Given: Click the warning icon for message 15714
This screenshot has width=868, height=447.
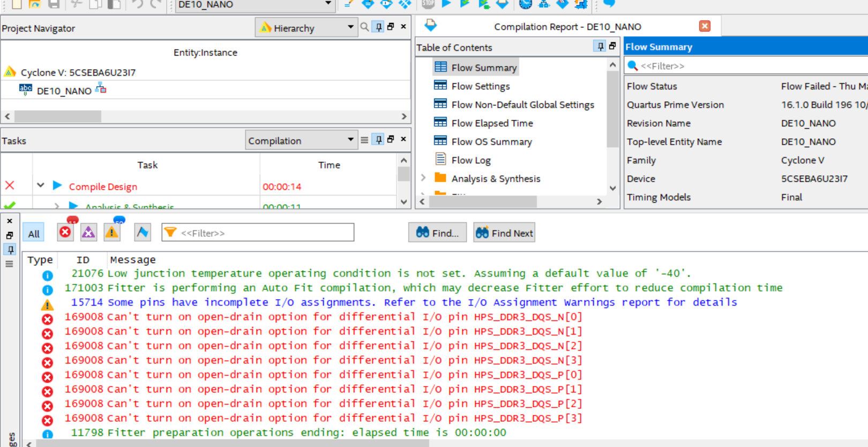Looking at the screenshot, I should click(48, 305).
